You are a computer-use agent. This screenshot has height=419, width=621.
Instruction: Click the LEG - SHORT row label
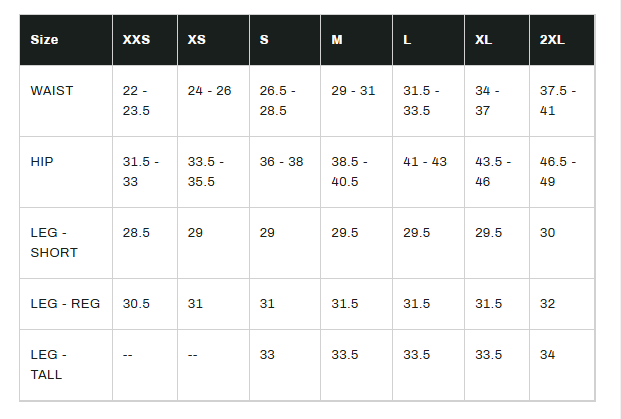[54, 242]
